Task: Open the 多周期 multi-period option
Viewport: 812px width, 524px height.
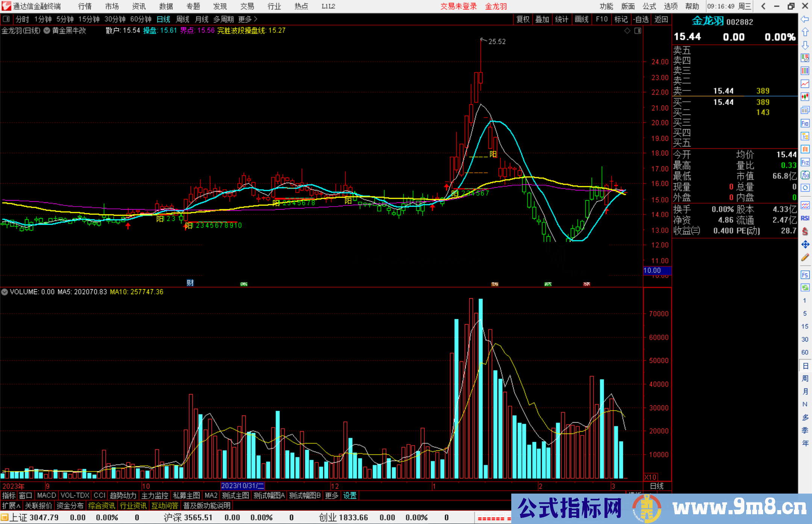Action: (223, 19)
